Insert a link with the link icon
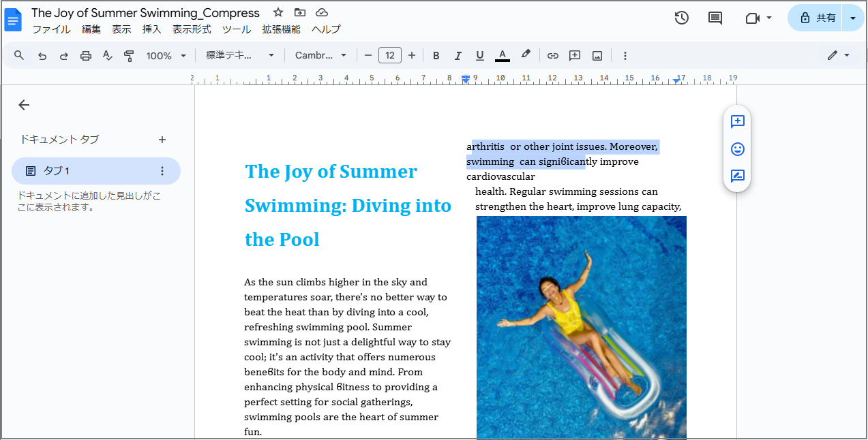The width and height of the screenshot is (868, 440). point(553,56)
